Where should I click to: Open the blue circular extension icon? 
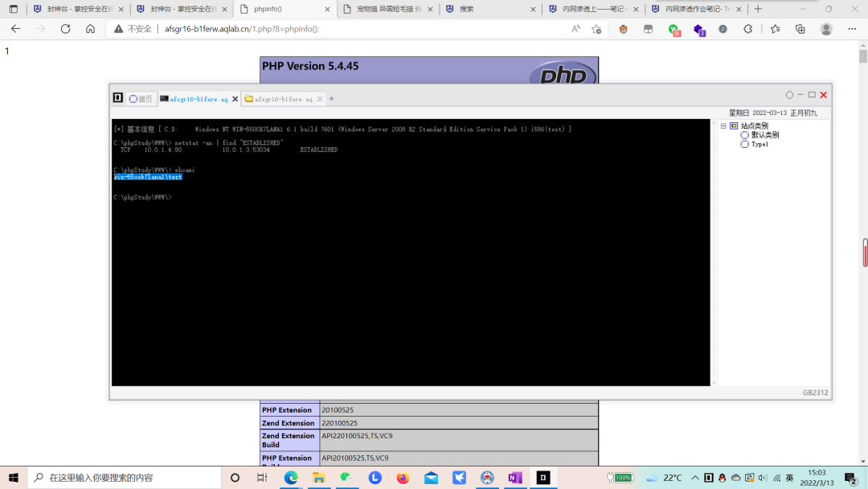coord(723,29)
